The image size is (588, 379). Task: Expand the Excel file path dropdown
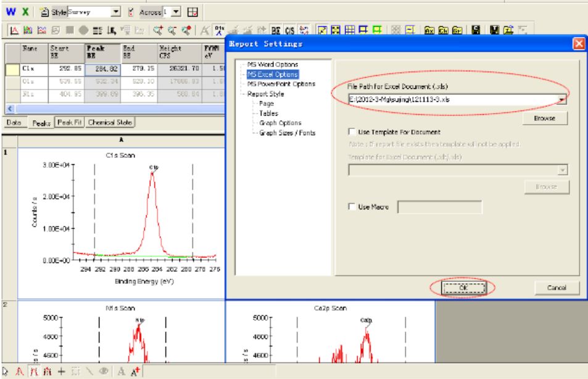click(562, 99)
